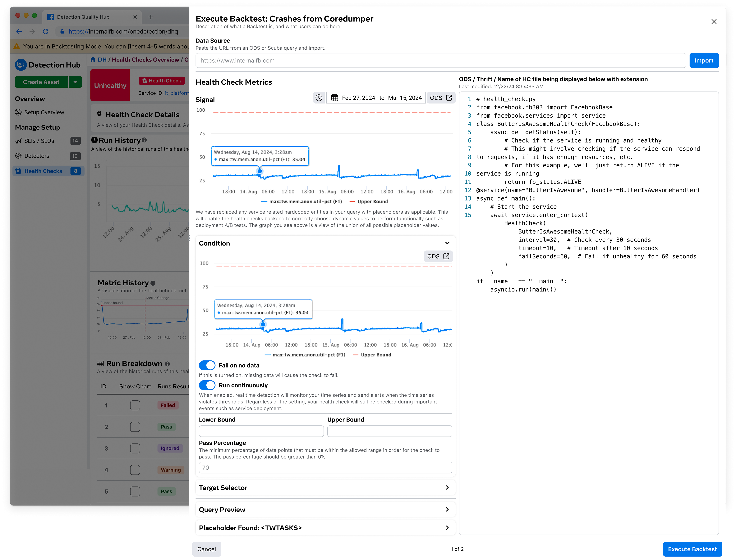Click the Run History clock icon
736x560 pixels.
pyautogui.click(x=94, y=140)
